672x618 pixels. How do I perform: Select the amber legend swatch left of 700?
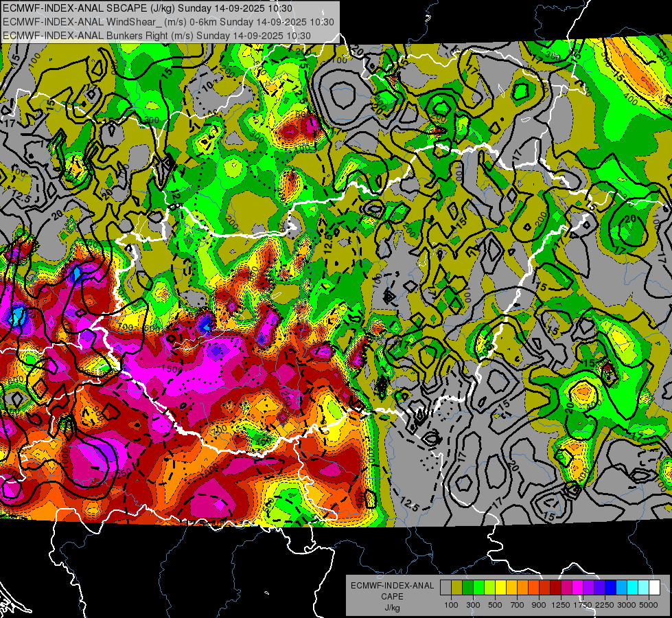(511, 588)
